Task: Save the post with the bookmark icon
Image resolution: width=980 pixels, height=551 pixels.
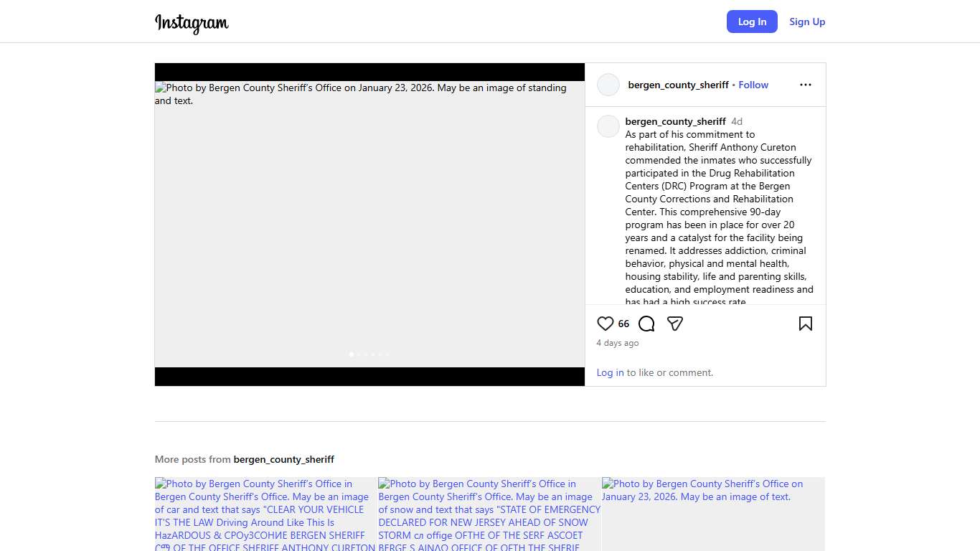Action: pyautogui.click(x=805, y=324)
